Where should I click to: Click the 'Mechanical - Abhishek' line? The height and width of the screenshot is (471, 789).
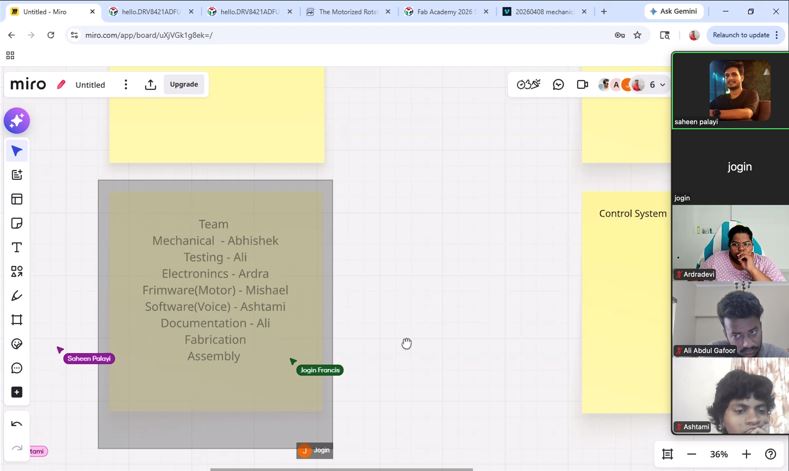pyautogui.click(x=215, y=241)
